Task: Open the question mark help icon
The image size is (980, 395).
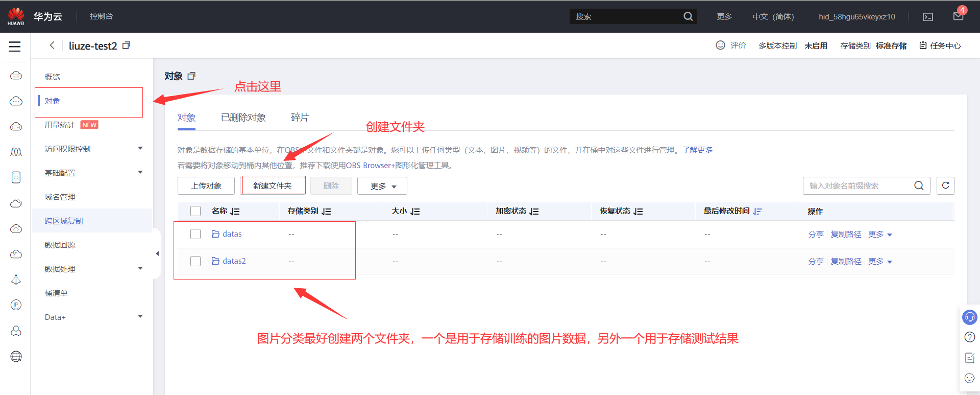Action: 969,337
